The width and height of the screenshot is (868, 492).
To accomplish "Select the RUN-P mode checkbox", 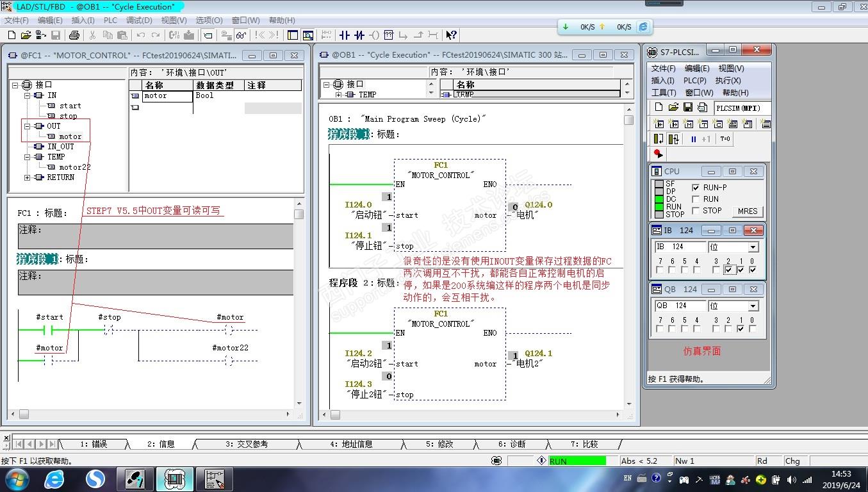I will 696,188.
